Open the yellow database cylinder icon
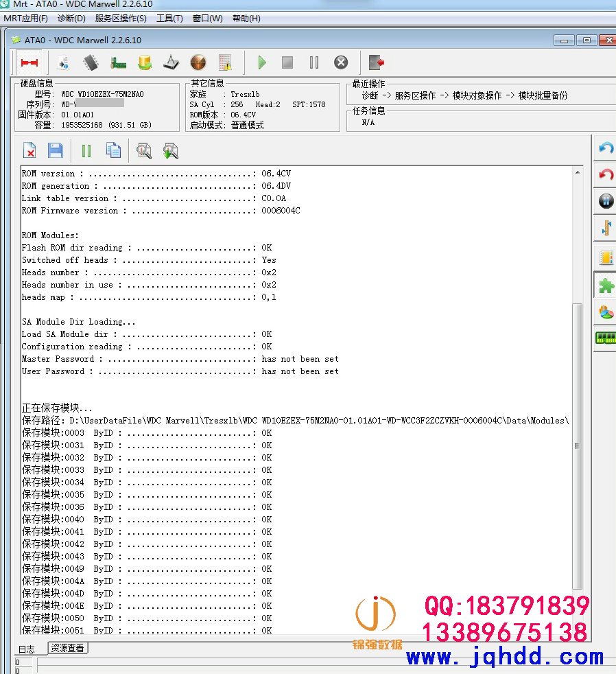Image resolution: width=616 pixels, height=674 pixels. click(x=145, y=62)
